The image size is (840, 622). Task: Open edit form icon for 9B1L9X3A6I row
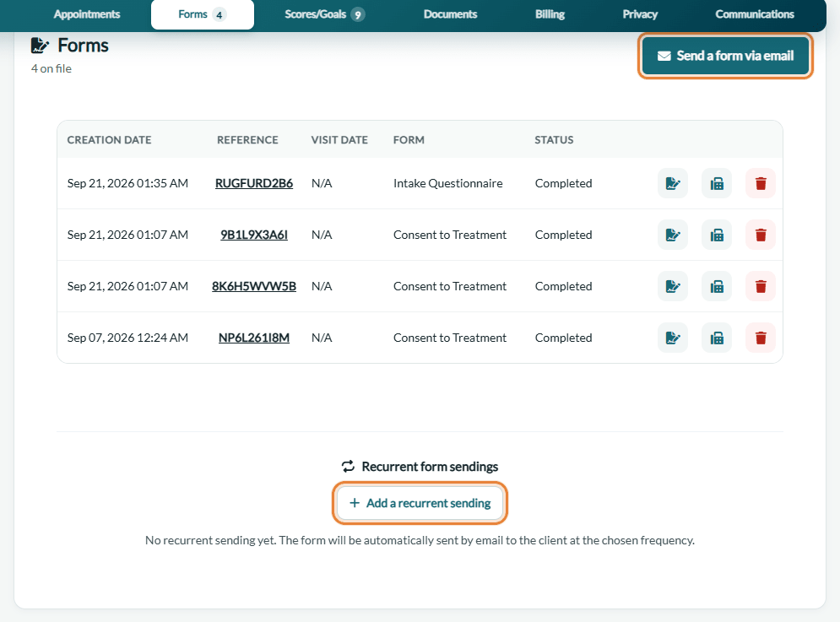click(x=672, y=235)
